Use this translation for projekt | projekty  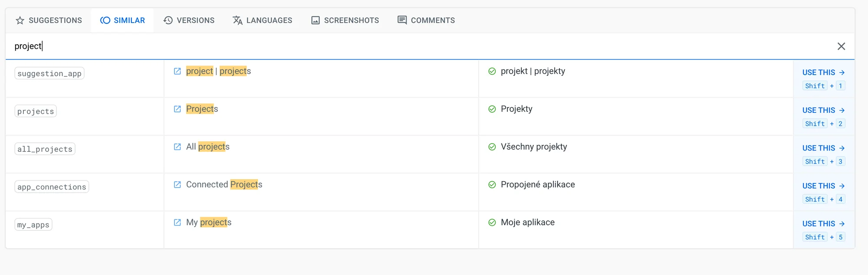pos(823,72)
